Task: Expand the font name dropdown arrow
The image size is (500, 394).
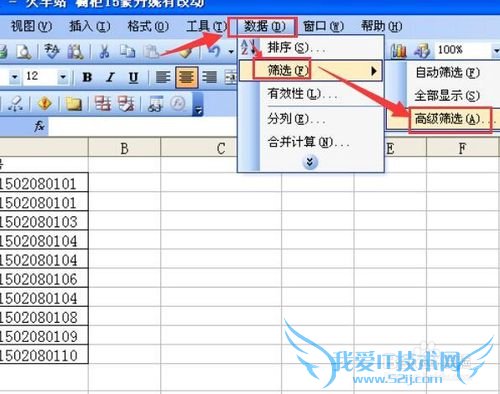Action: tap(14, 77)
